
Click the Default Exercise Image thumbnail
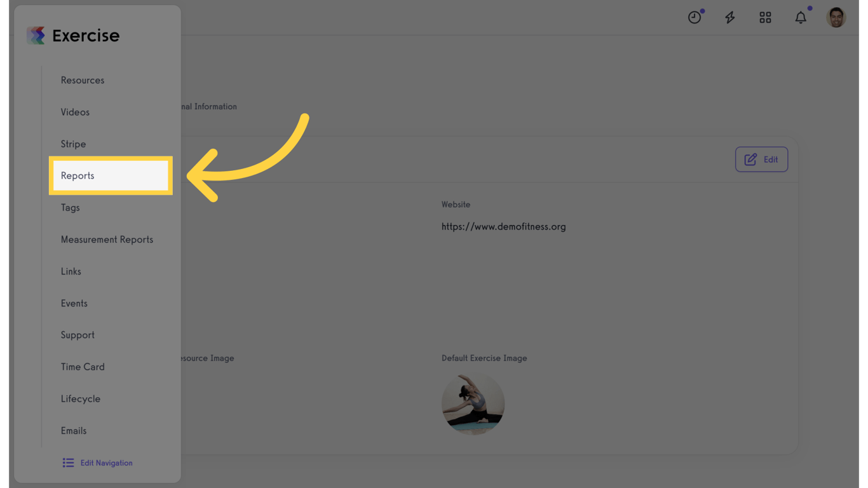(x=473, y=403)
